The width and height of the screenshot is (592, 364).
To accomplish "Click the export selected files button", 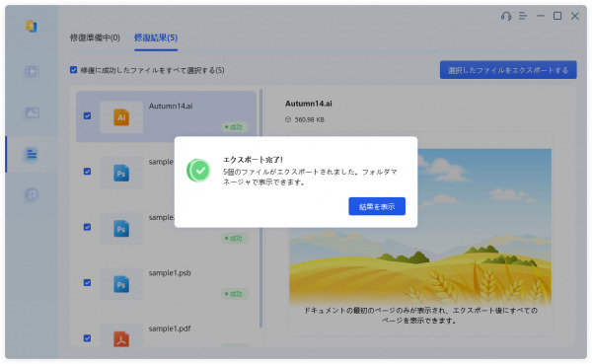I will coord(508,70).
